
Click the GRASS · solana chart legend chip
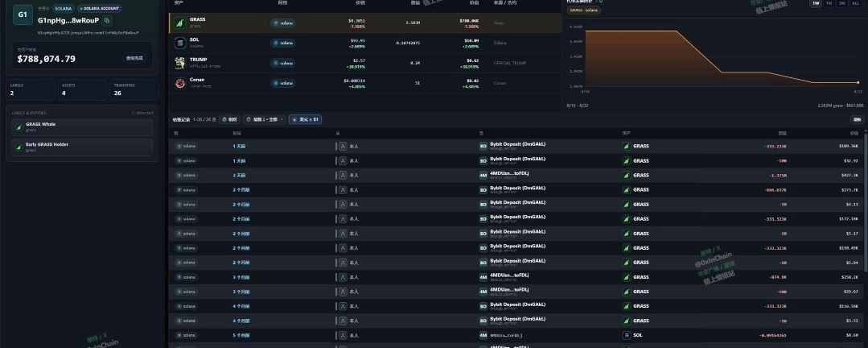(583, 10)
